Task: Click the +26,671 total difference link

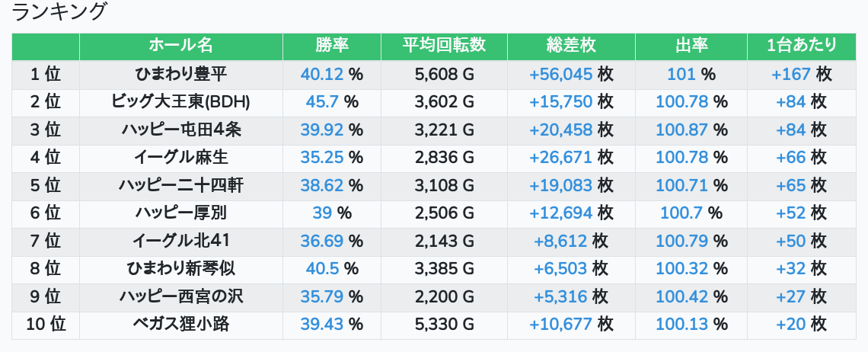Action: [560, 158]
